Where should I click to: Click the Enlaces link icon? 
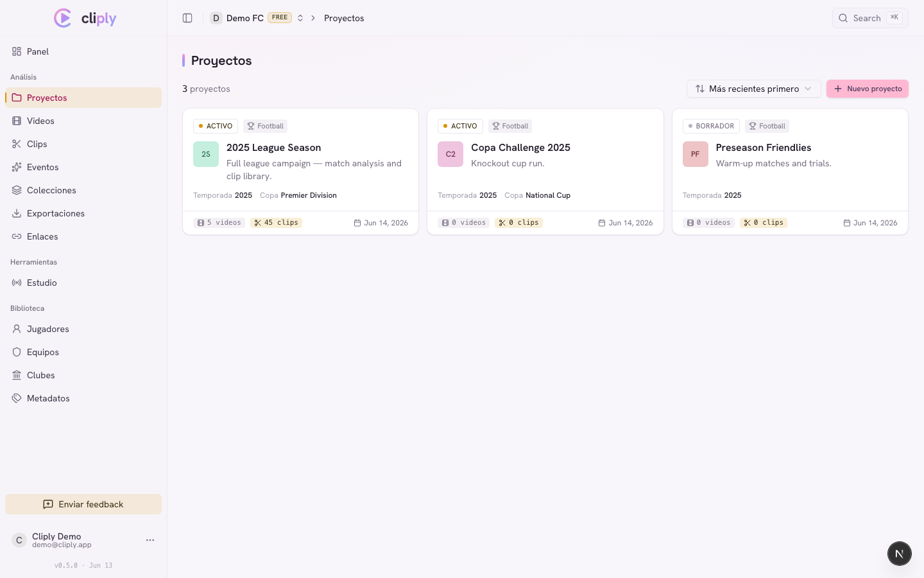[17, 236]
